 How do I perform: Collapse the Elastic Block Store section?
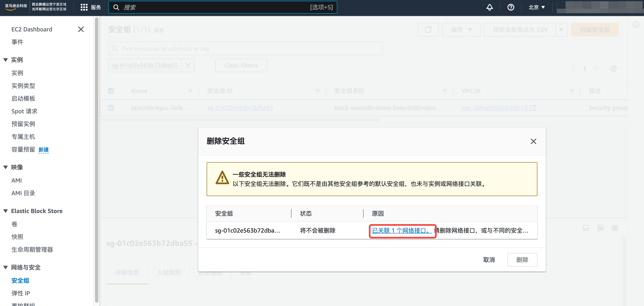6,211
